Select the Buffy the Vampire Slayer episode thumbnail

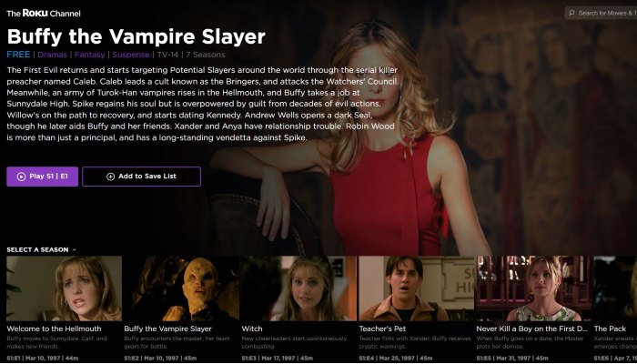pos(182,288)
